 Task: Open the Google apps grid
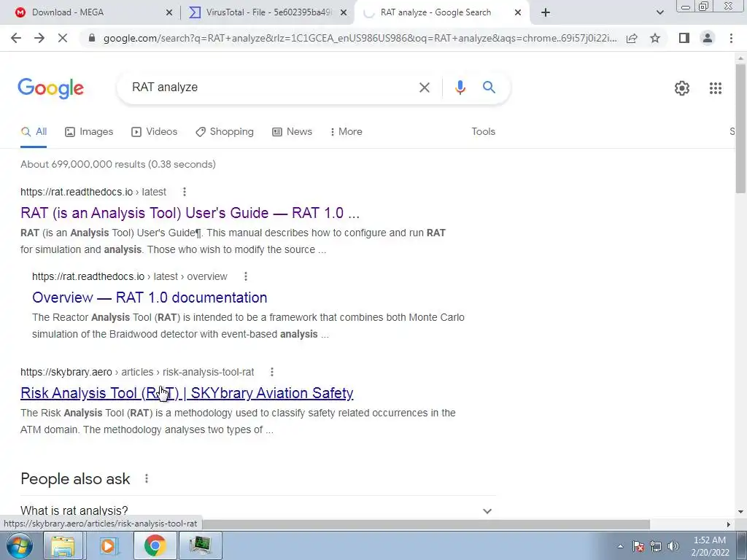click(715, 88)
